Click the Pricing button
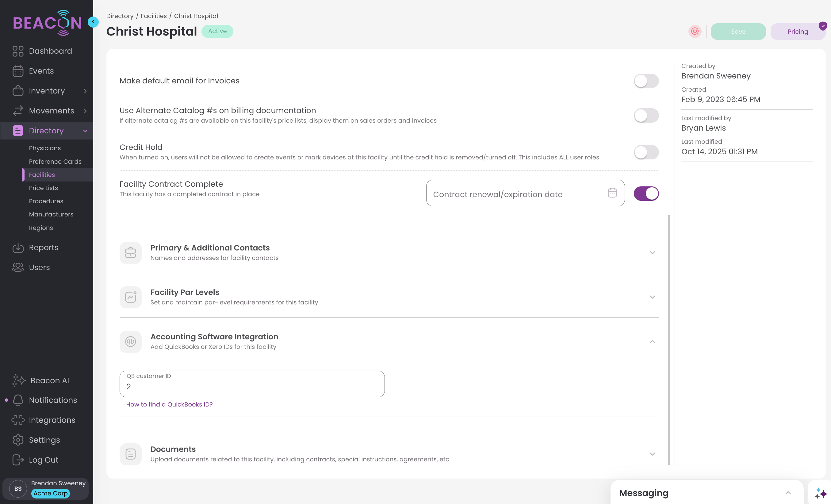Image resolution: width=831 pixels, height=504 pixels. (x=797, y=32)
